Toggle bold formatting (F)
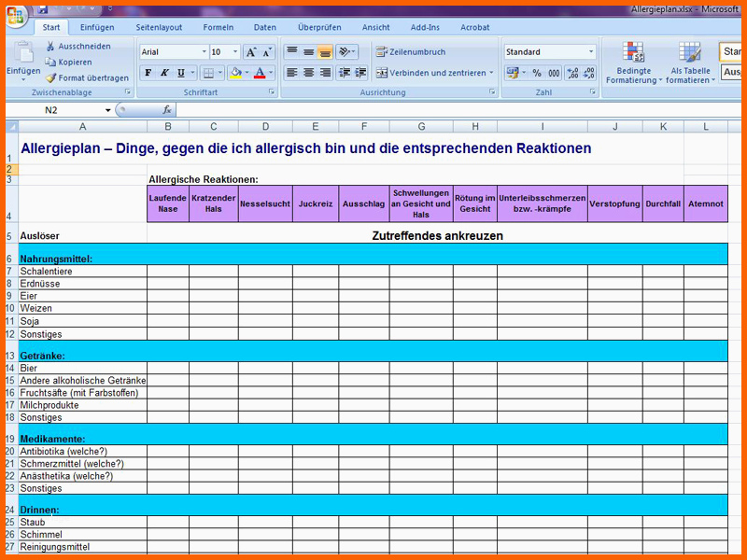The width and height of the screenshot is (747, 560). click(x=148, y=73)
